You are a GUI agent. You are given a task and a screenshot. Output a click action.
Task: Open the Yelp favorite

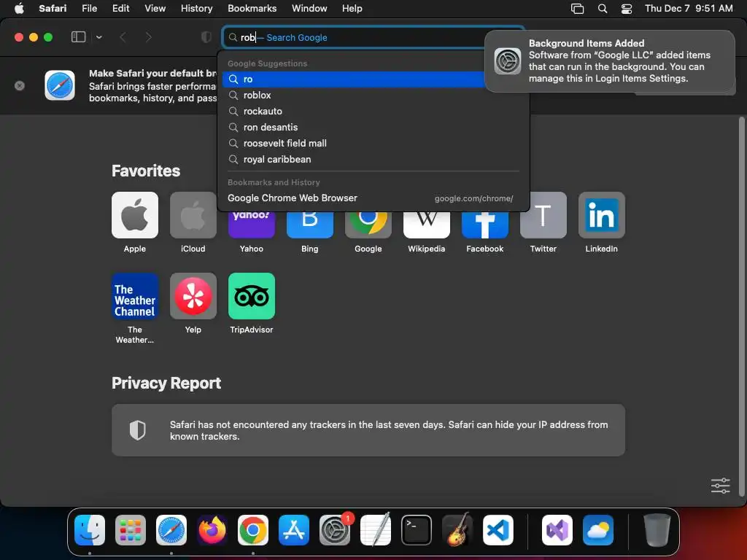(193, 296)
